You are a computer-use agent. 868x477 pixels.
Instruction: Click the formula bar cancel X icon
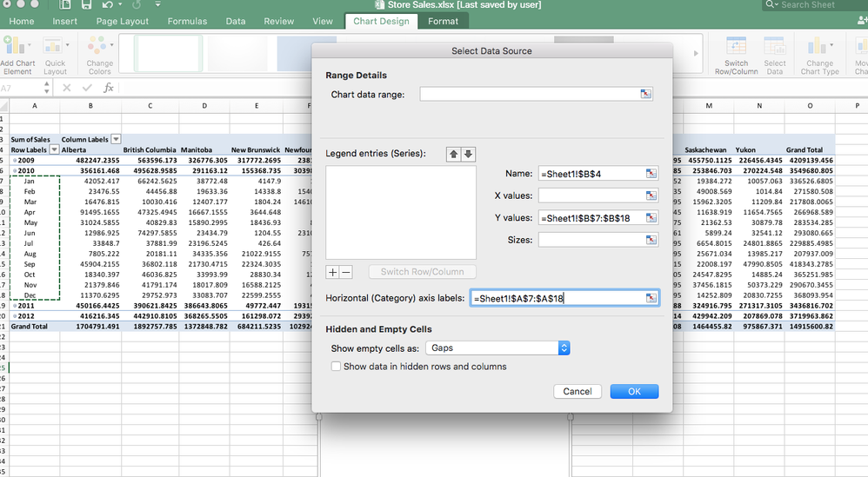click(66, 88)
